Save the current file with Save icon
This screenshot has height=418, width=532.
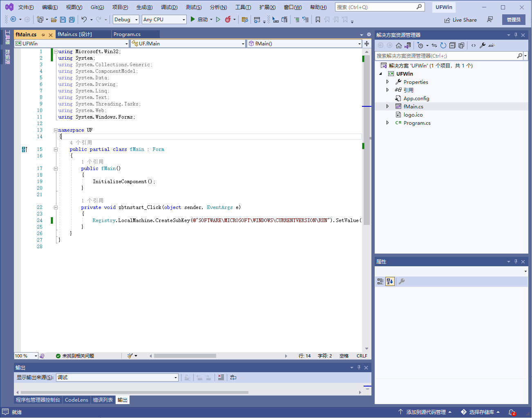tap(63, 19)
